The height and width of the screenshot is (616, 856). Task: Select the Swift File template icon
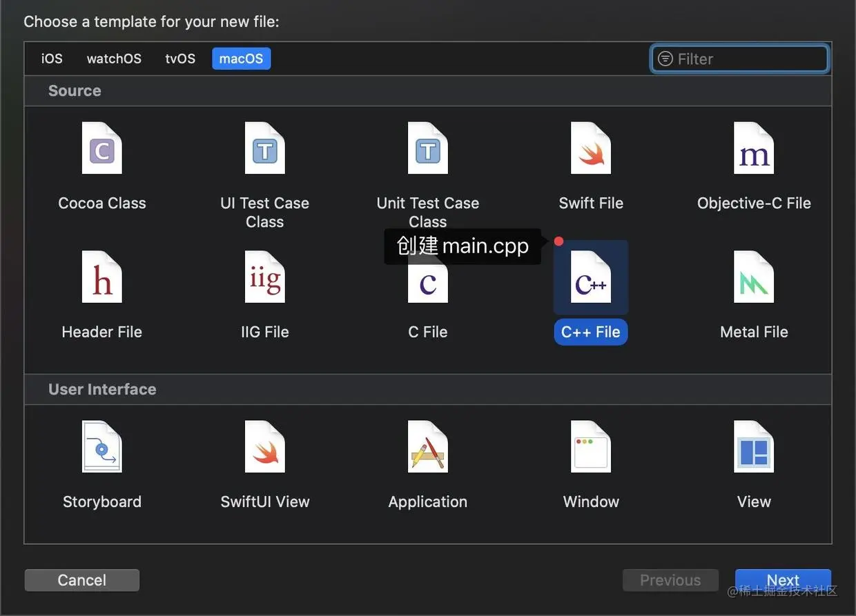(x=591, y=148)
